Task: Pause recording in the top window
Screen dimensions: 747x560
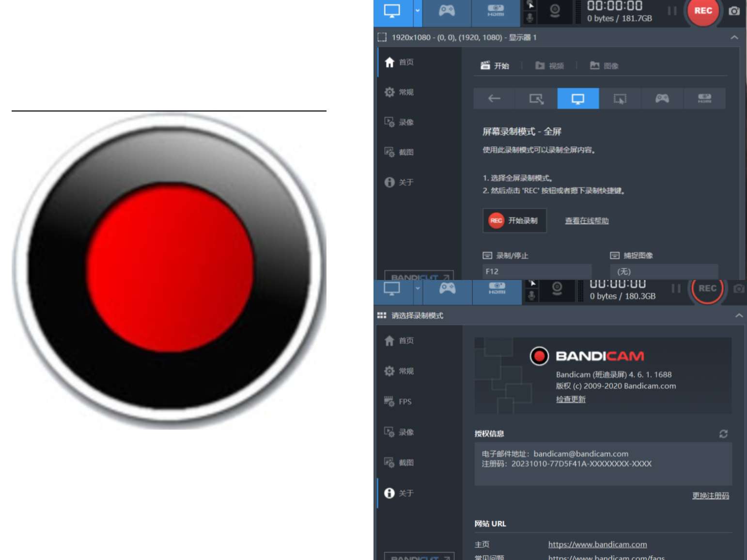Action: click(672, 11)
